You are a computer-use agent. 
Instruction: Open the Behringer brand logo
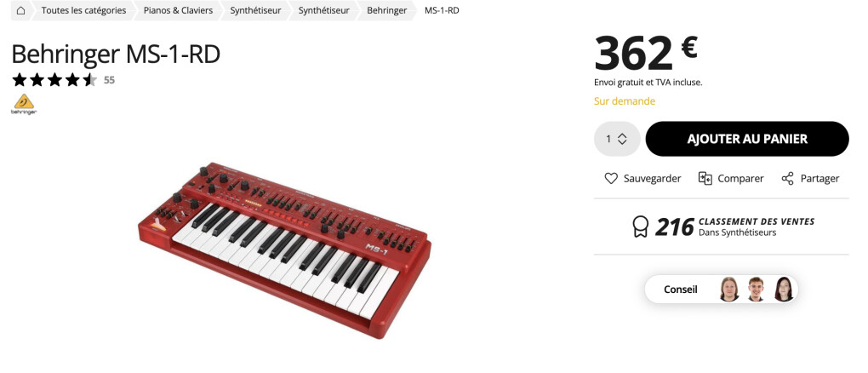[24, 104]
